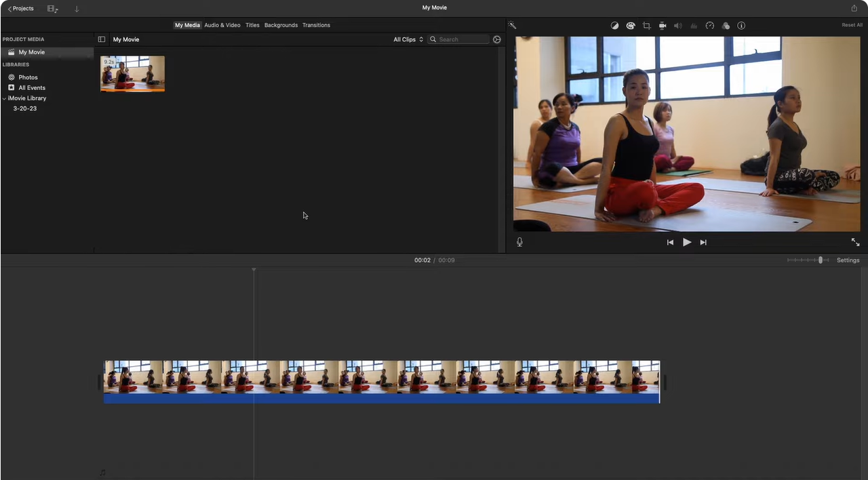Open browser clip appearance settings gear
The width and height of the screenshot is (868, 480).
(x=497, y=39)
